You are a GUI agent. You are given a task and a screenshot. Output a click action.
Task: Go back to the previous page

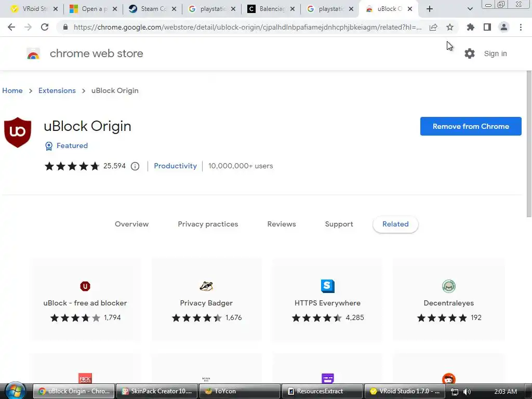[11, 27]
